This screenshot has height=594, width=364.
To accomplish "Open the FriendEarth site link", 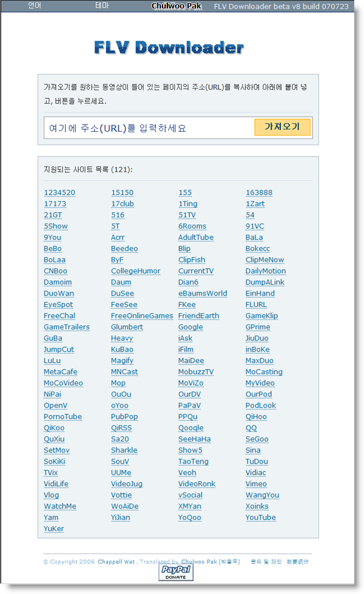I will pos(198,316).
